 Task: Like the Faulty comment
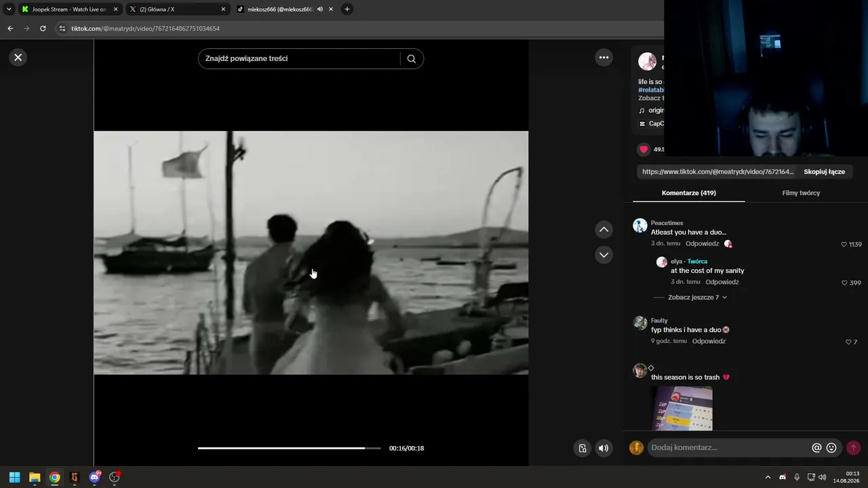point(848,342)
